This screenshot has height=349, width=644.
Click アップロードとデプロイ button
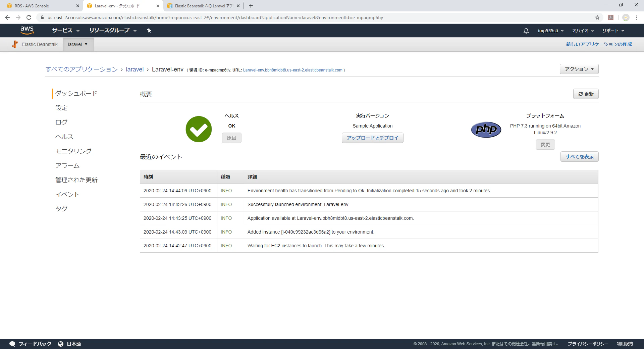372,138
